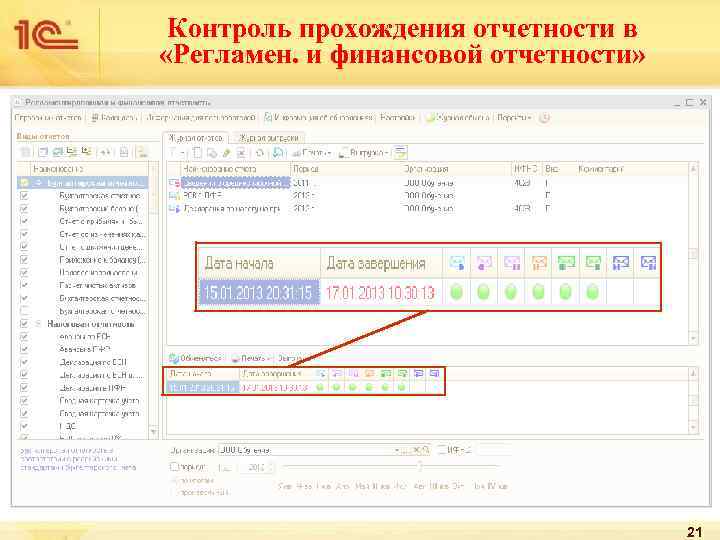
Task: Switch to the Журнал отчетов tab
Action: [x=196, y=138]
